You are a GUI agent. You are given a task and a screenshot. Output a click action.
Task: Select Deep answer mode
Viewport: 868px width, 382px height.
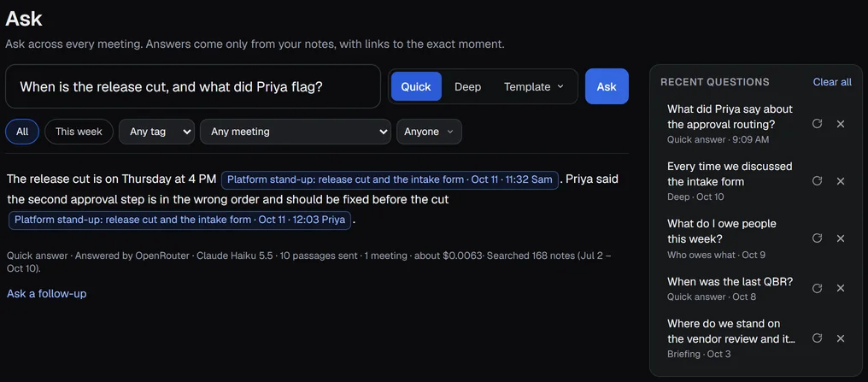pos(468,86)
